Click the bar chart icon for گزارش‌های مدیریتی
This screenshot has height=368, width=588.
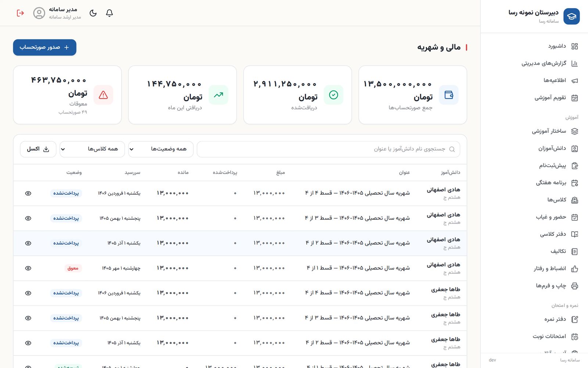click(x=575, y=63)
